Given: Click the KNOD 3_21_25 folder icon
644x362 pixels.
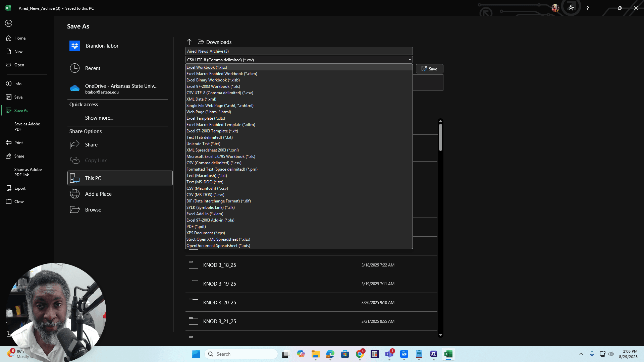Looking at the screenshot, I should [194, 321].
